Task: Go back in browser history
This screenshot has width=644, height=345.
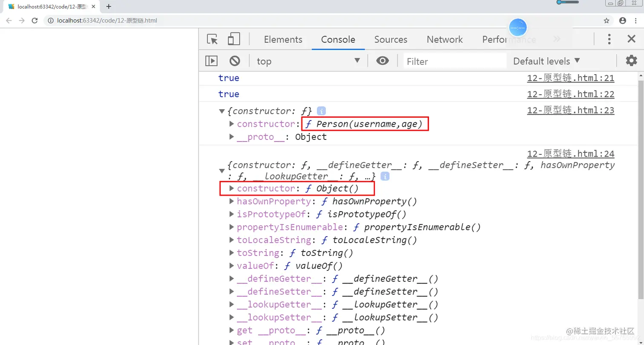Action: tap(9, 20)
